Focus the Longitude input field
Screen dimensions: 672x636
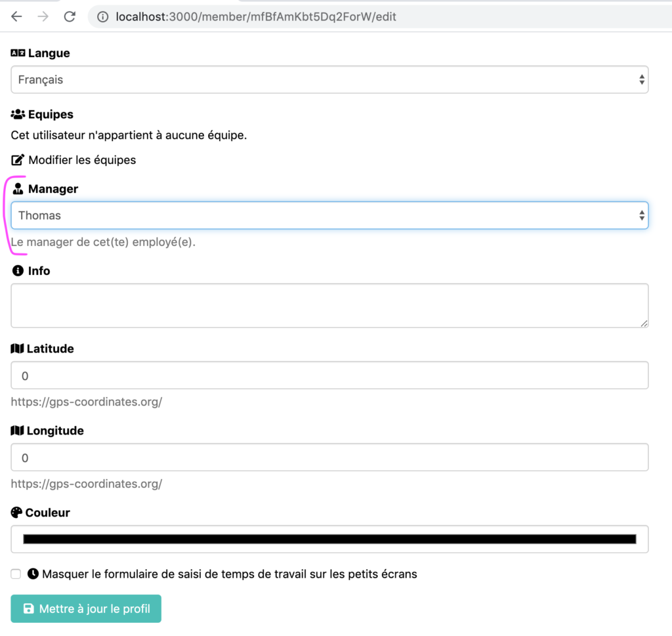(x=329, y=457)
